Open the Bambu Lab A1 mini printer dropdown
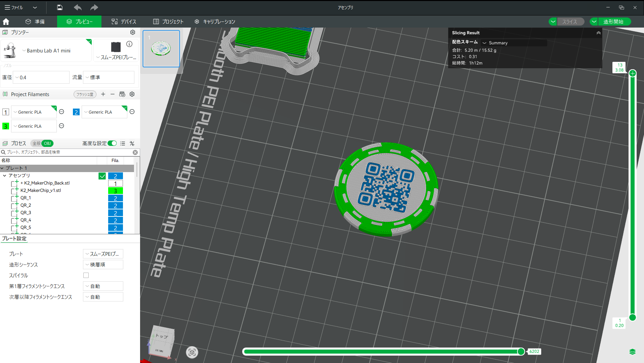Image resolution: width=644 pixels, height=363 pixels. pyautogui.click(x=47, y=50)
